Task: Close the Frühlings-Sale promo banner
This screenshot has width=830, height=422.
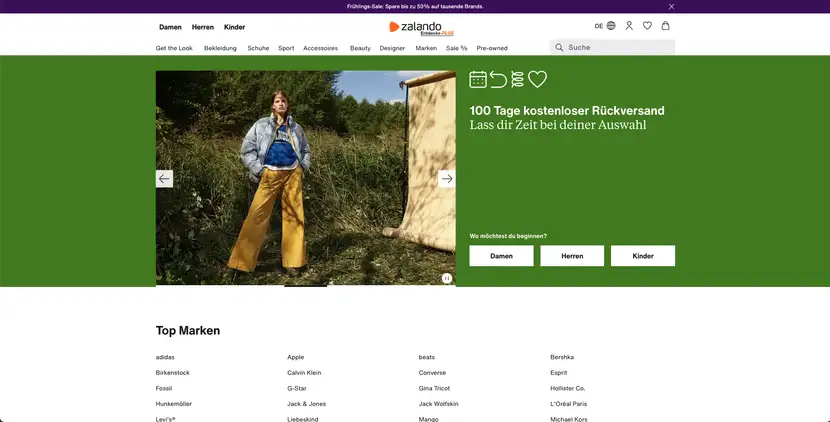Action: click(671, 7)
